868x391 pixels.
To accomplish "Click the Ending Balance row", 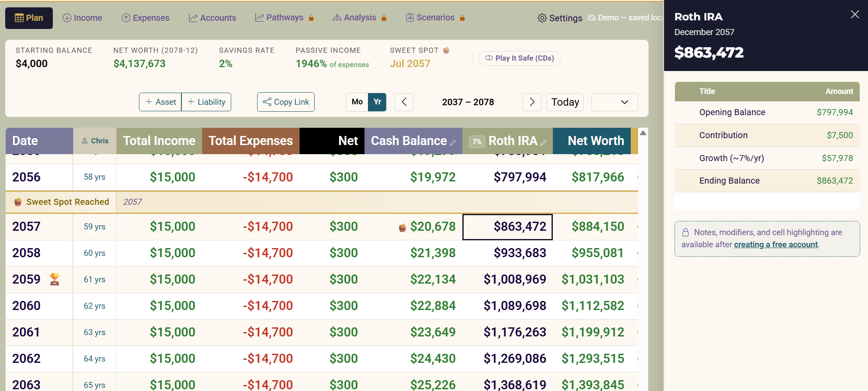I will [x=767, y=181].
